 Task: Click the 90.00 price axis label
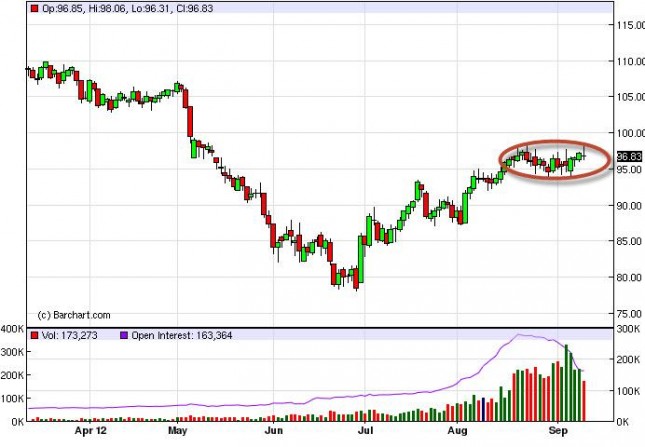630,206
